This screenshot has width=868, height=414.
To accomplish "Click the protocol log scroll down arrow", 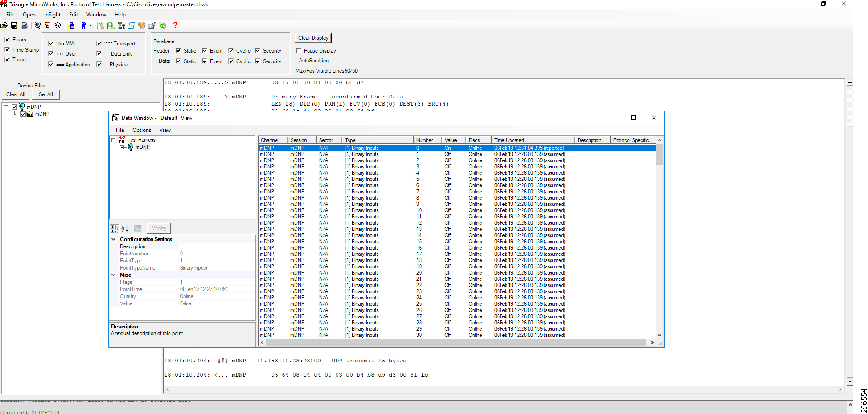I will [x=850, y=381].
